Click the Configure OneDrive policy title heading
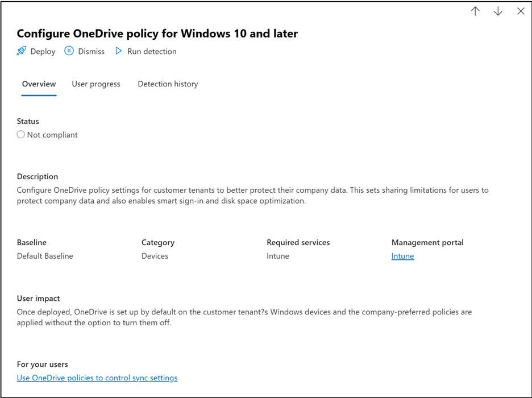 click(157, 34)
